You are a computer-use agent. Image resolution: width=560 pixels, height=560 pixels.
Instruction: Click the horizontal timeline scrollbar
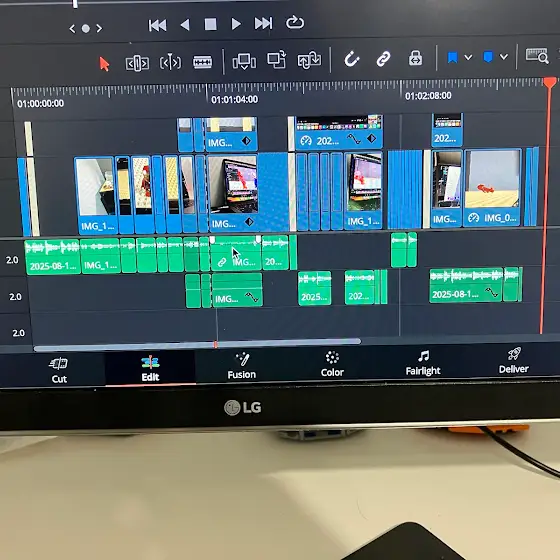point(197,345)
